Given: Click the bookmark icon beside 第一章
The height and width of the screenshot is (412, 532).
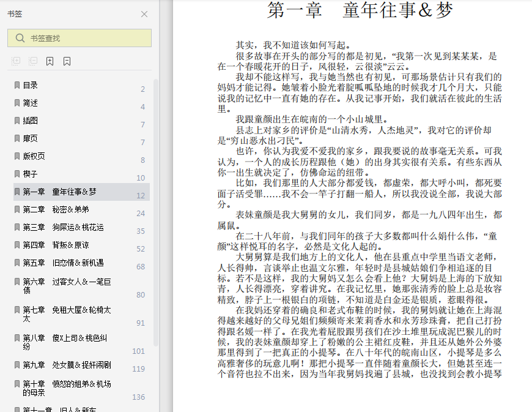Looking at the screenshot, I should [x=17, y=192].
